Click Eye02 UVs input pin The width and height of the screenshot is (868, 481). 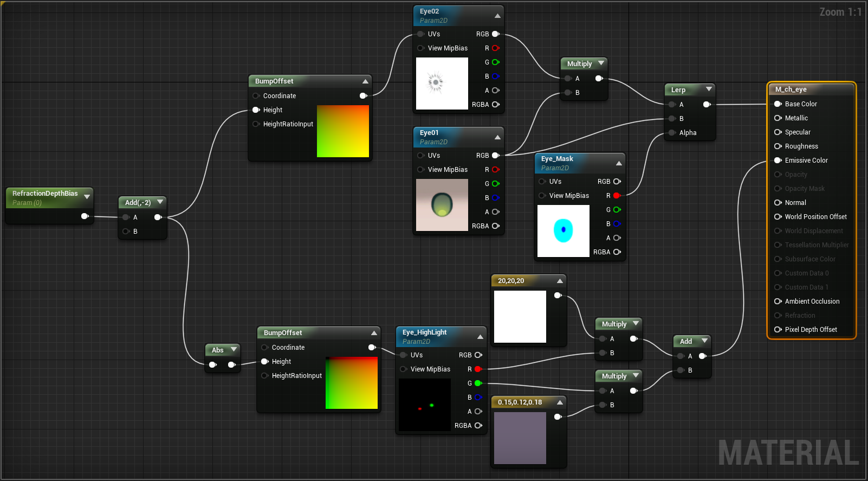pos(420,34)
